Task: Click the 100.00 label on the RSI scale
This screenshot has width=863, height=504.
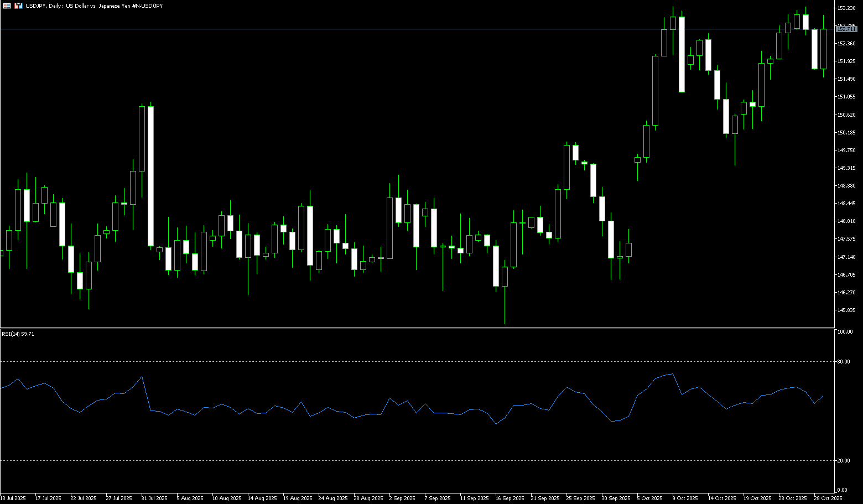Action: click(845, 332)
